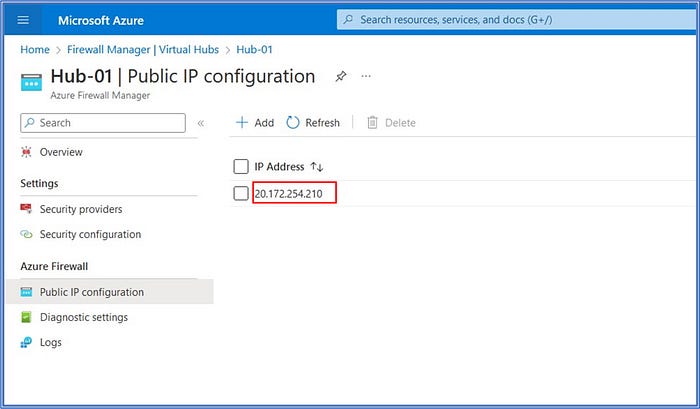Click the Diagnostic settings icon

pos(26,317)
